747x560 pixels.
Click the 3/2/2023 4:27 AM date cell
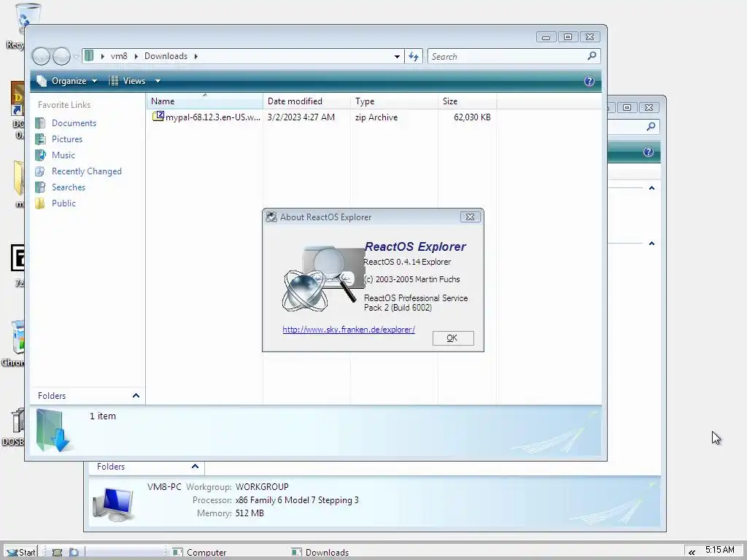tap(301, 117)
